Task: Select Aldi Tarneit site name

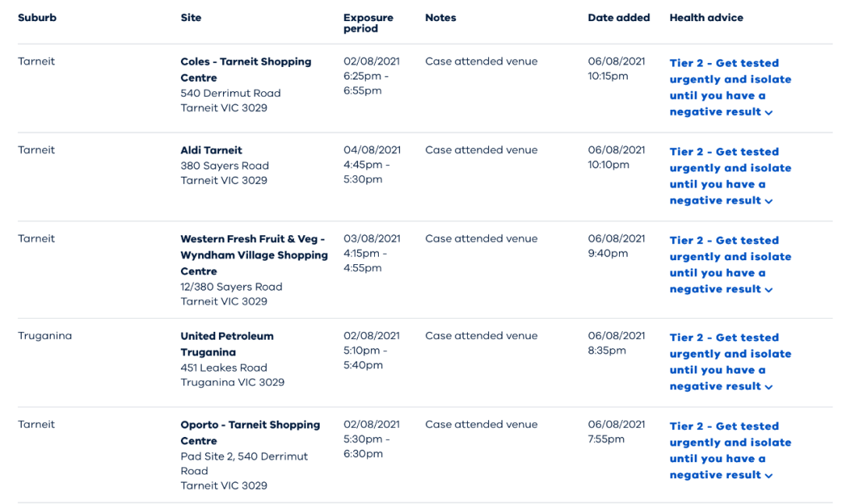Action: point(211,150)
